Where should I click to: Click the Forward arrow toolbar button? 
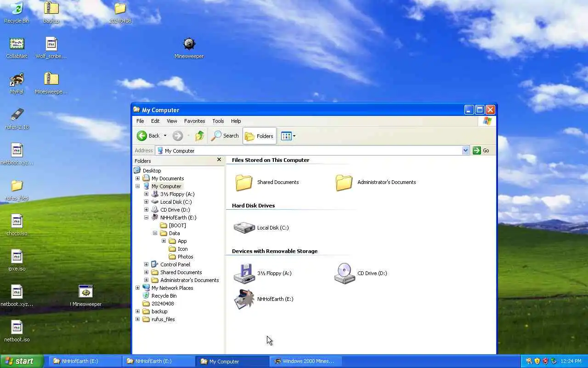[x=178, y=136]
